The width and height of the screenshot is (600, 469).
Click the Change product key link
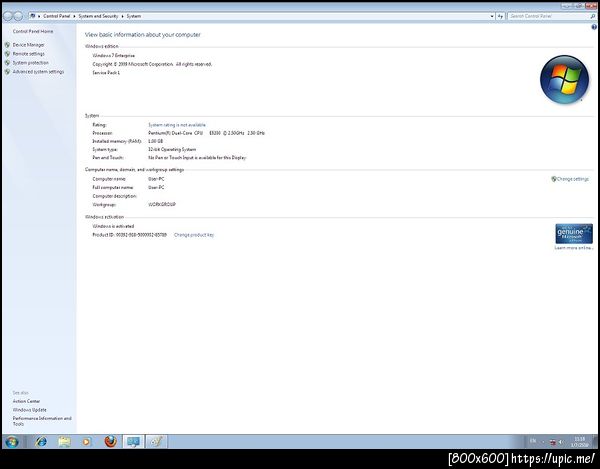[194, 235]
